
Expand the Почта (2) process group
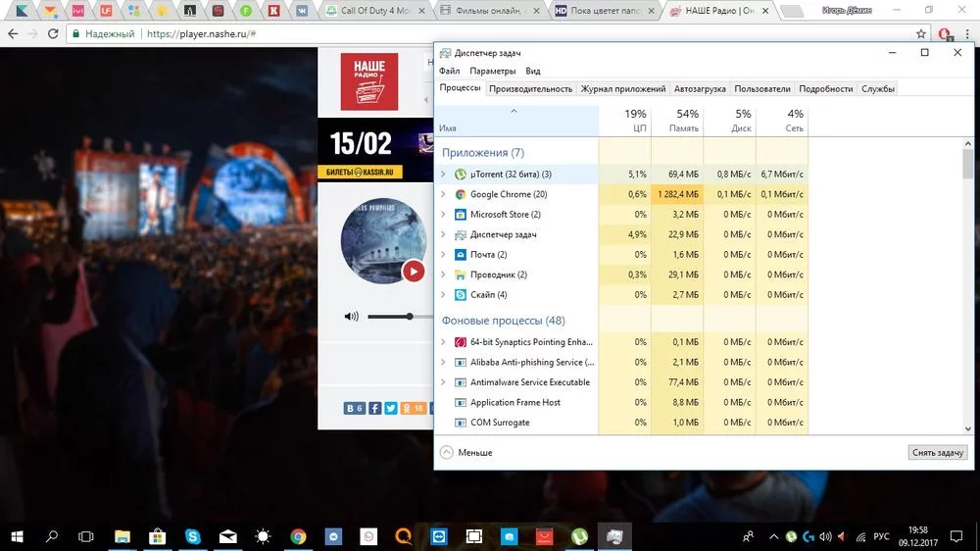443,255
